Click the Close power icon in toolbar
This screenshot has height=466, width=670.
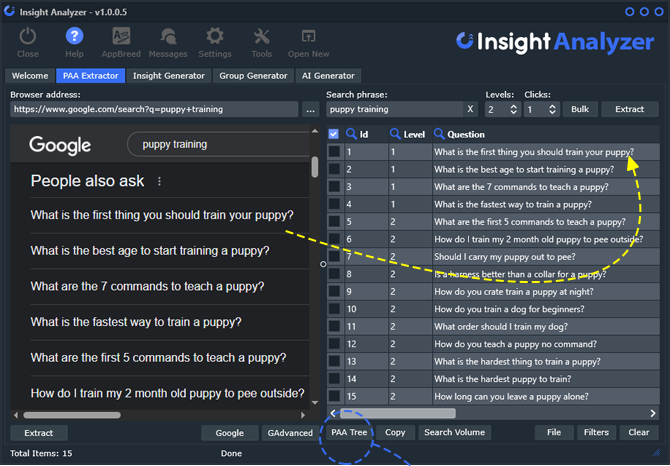point(28,37)
